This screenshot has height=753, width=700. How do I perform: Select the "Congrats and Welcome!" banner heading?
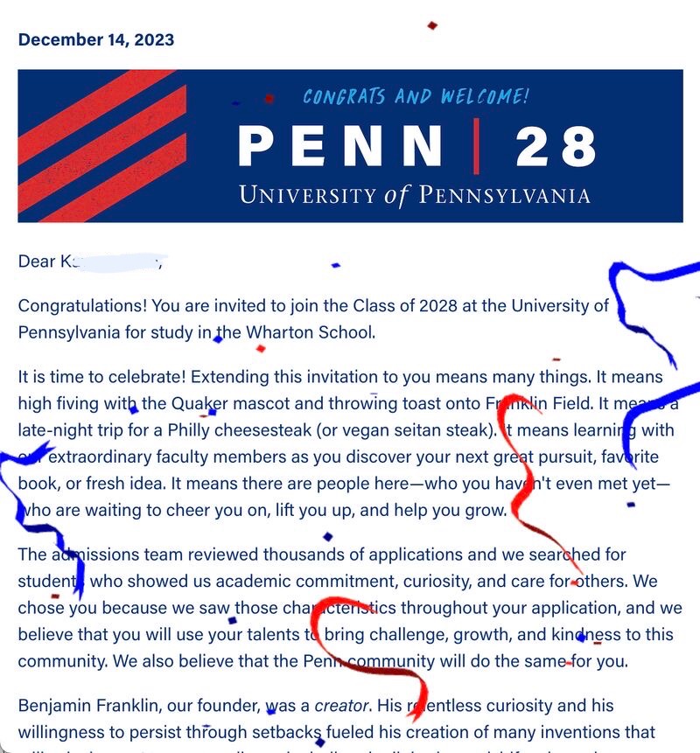[x=416, y=95]
